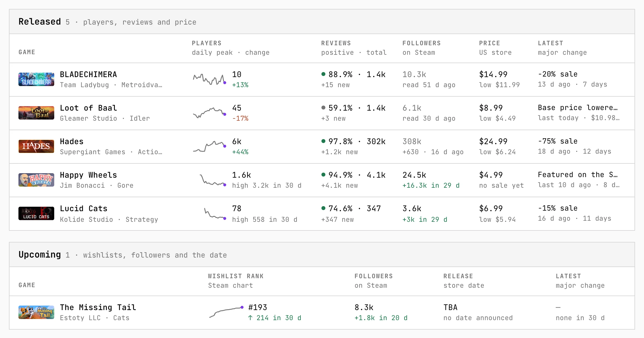Click the Happy Wheels player sparkline
The height and width of the screenshot is (338, 644).
tap(213, 180)
